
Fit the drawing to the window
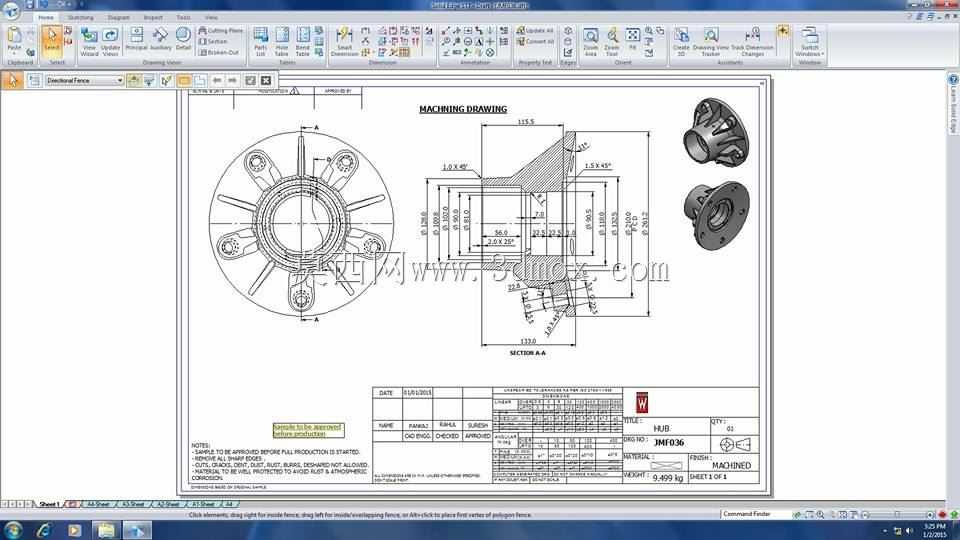(x=632, y=38)
